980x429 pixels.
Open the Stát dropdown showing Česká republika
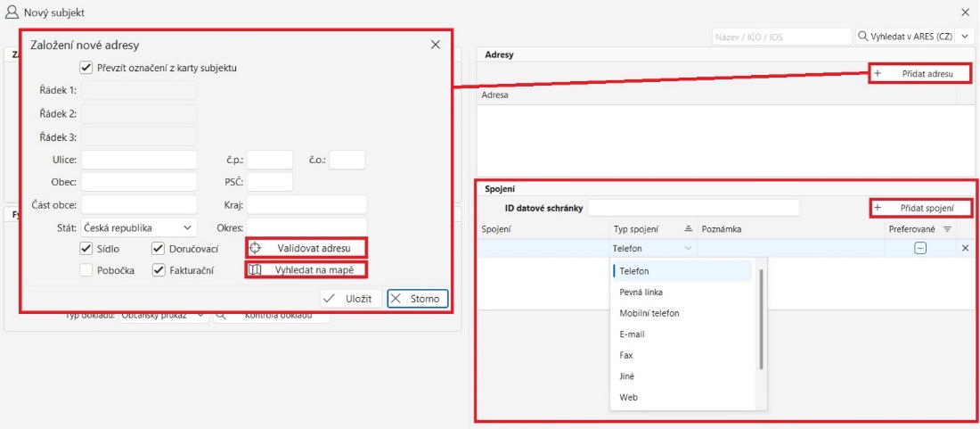coord(139,227)
